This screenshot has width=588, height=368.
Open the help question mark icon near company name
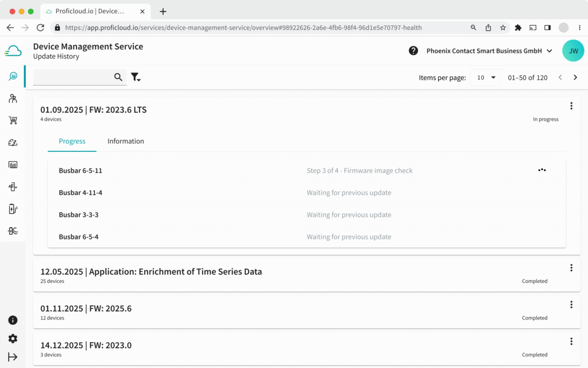[413, 51]
